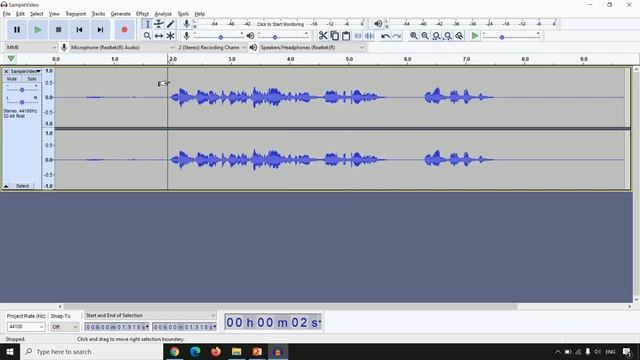Select the Envelope tool
The image size is (640, 360).
click(159, 24)
